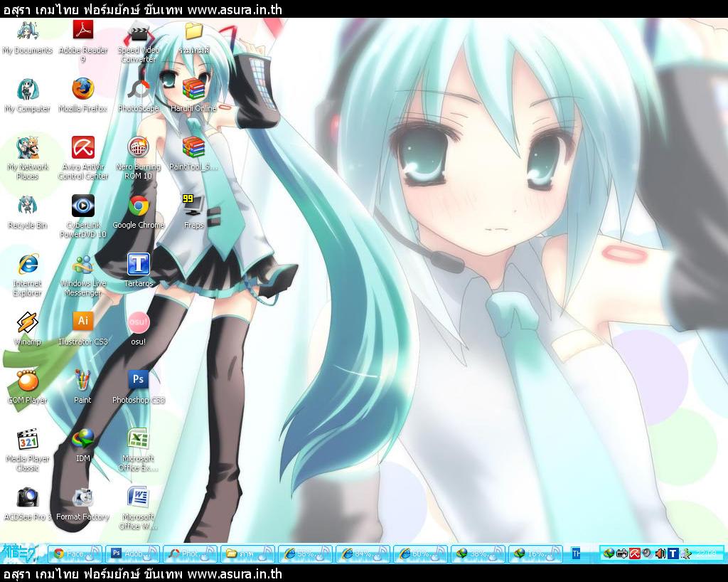This screenshot has height=582, width=728.
Task: Switch to the 58% download taskbar window
Action: click(x=306, y=554)
